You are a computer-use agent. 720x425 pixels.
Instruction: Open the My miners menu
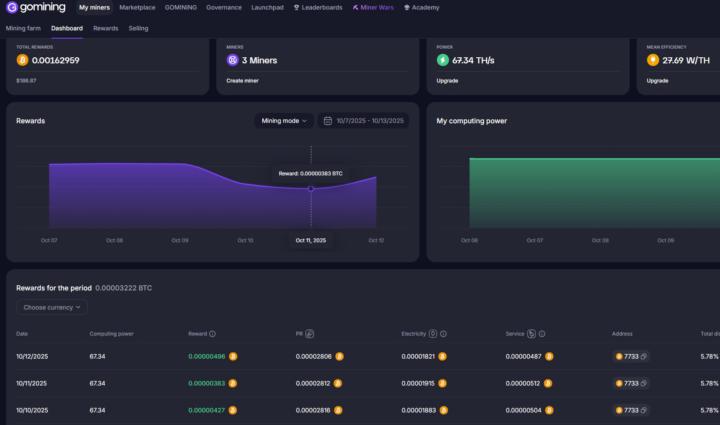click(x=94, y=8)
